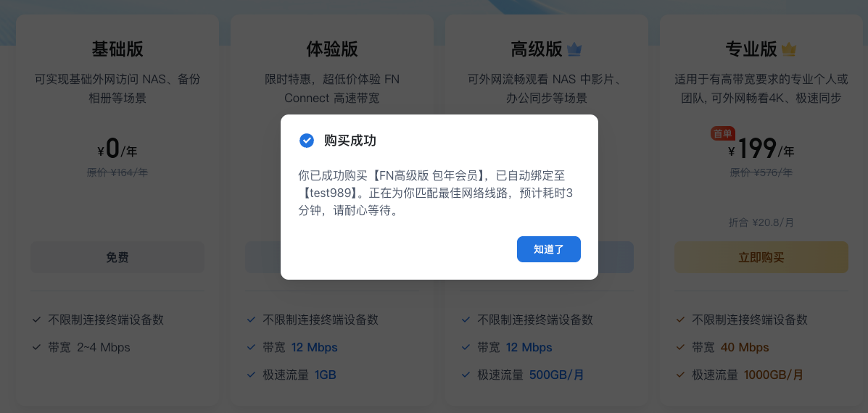Click the checkmark next to 带宽 2~4 Mbps
Image resolution: width=868 pixels, height=413 pixels.
(x=36, y=347)
